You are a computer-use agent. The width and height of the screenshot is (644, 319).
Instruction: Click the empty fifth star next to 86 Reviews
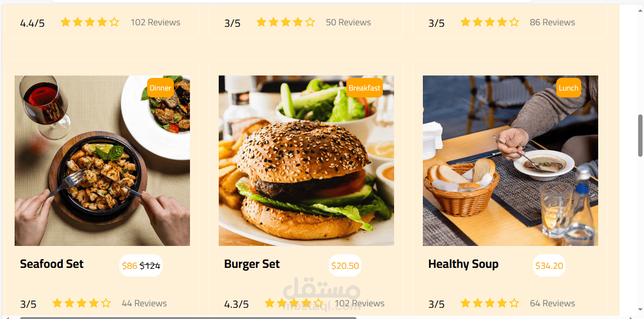(x=514, y=22)
